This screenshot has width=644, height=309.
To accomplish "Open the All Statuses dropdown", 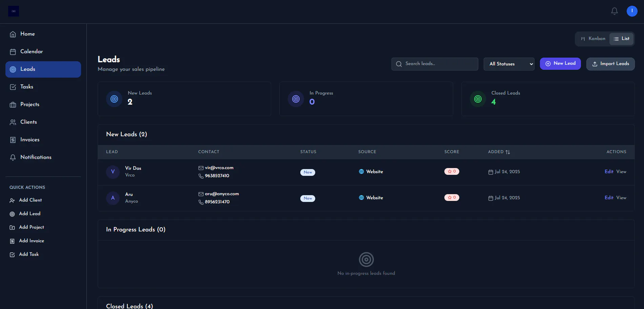I will [x=509, y=64].
